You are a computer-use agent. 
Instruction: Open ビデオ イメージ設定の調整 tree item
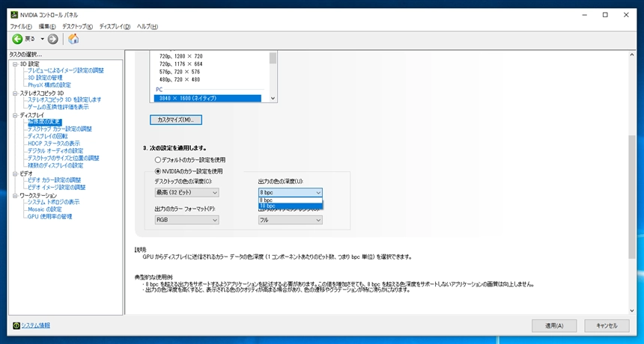(56, 188)
